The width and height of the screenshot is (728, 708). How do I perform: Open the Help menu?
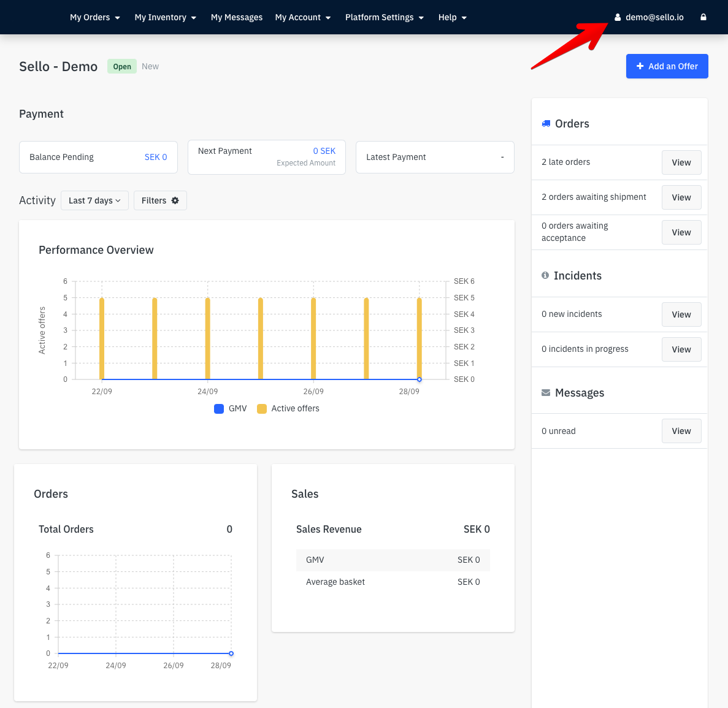coord(452,17)
